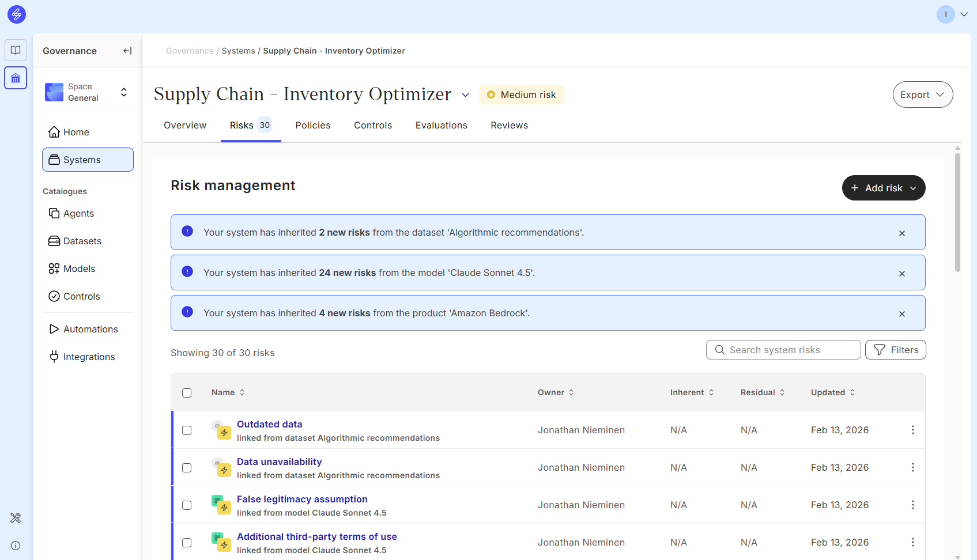Collapse the Governance sidebar panel
This screenshot has height=560, width=977.
pos(127,51)
